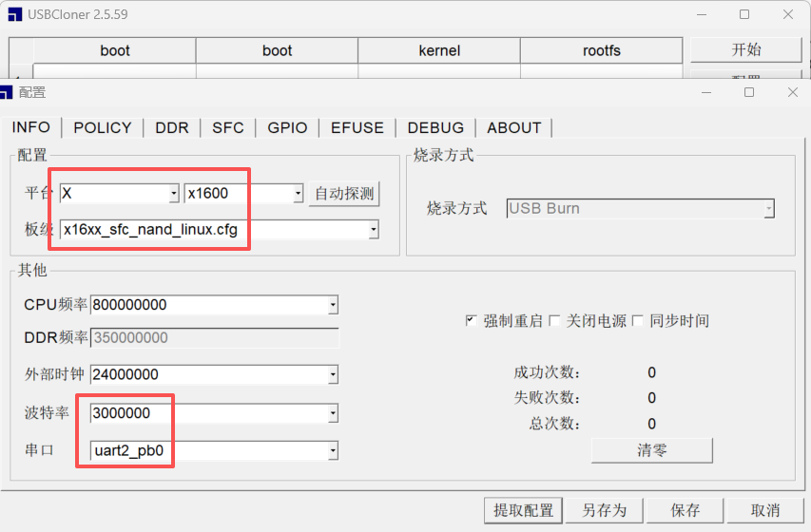Open the EFUSE tab

coord(357,127)
